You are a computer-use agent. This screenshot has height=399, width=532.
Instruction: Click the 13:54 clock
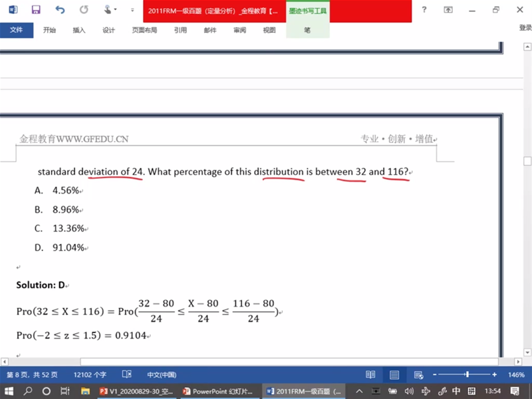(x=493, y=391)
